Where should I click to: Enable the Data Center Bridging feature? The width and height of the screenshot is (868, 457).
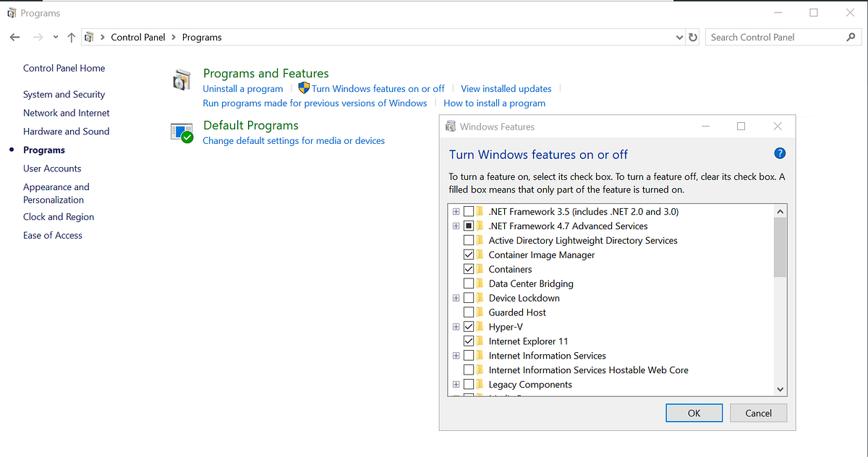coord(467,283)
